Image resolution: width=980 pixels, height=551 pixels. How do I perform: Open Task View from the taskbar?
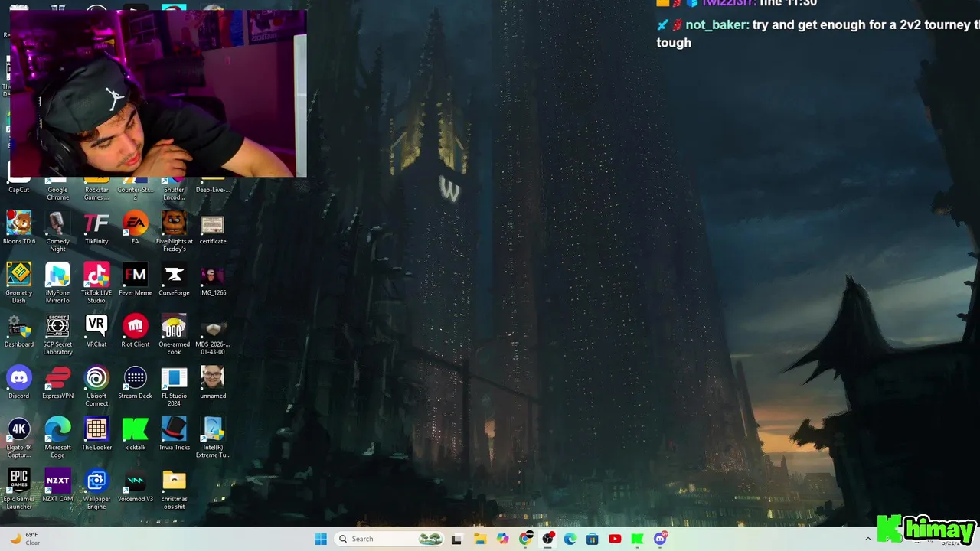point(456,539)
